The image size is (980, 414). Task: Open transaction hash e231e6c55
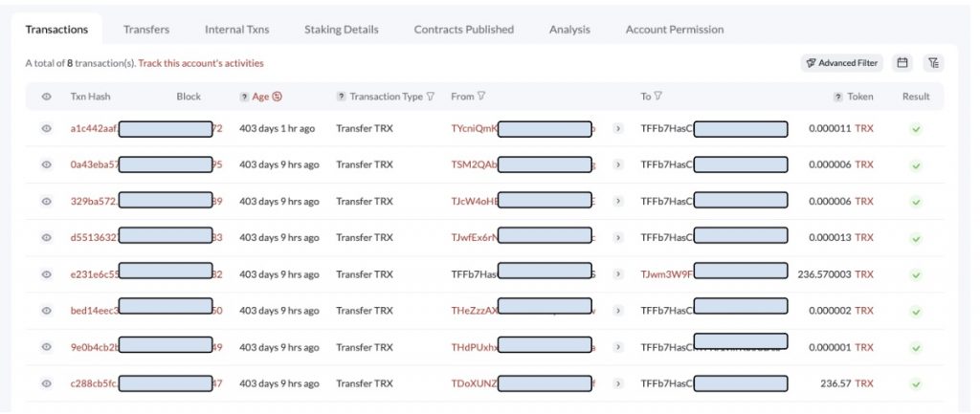[95, 274]
